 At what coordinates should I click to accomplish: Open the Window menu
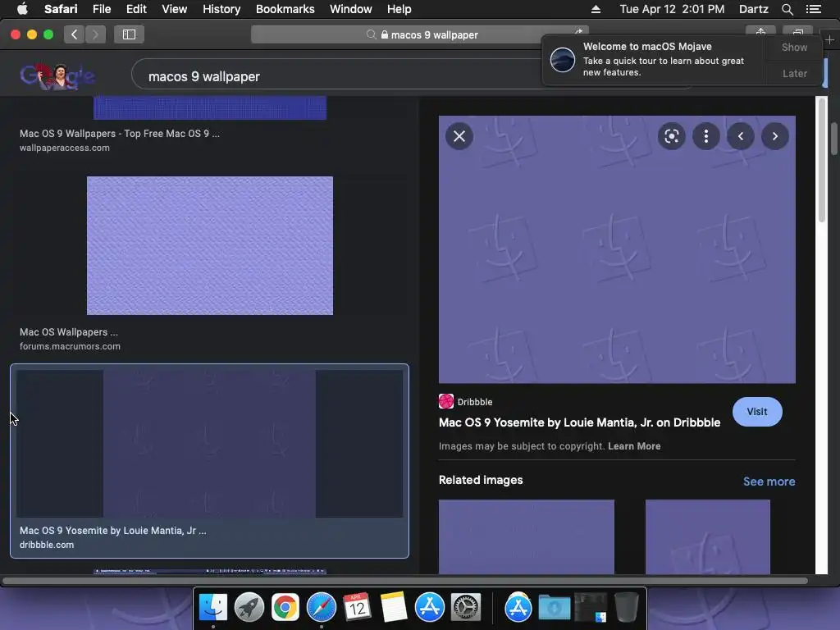(x=350, y=9)
